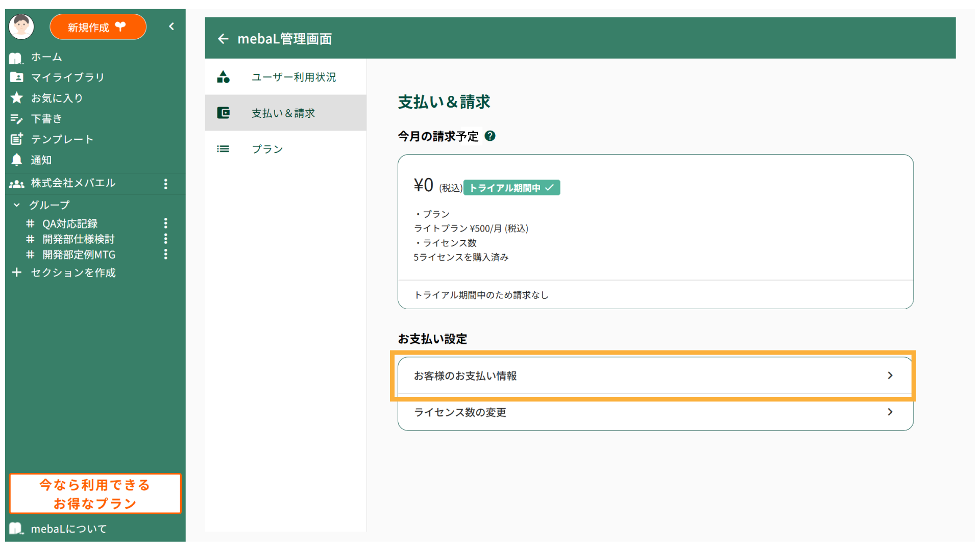Open the 通知 bell item
Image resolution: width=980 pixels, height=551 pixels.
(x=41, y=160)
